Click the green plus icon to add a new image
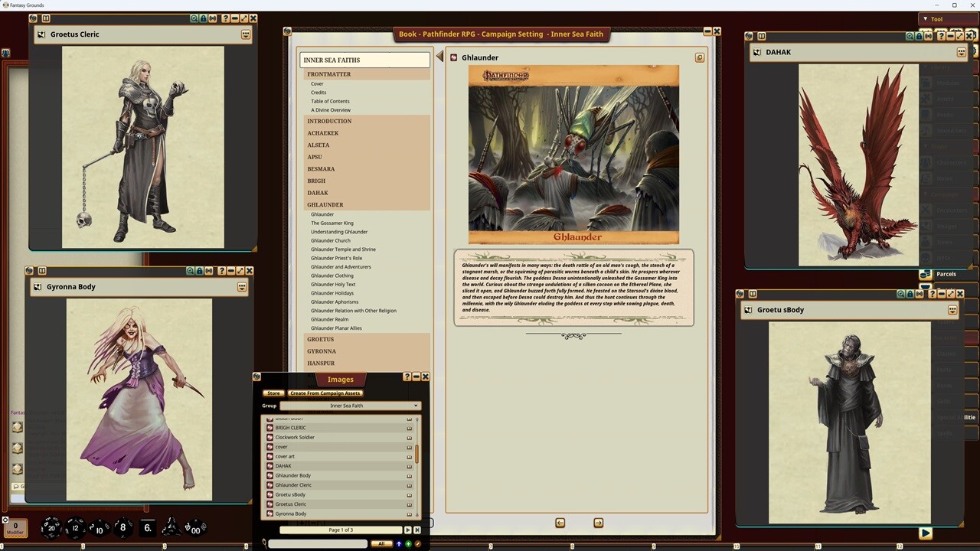Screen dimensions: 980x551 (x=408, y=543)
